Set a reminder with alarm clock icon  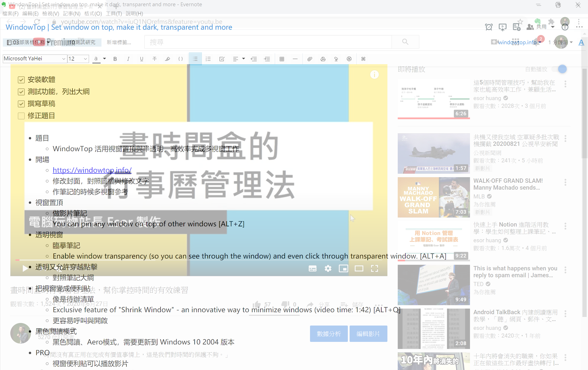pos(489,27)
